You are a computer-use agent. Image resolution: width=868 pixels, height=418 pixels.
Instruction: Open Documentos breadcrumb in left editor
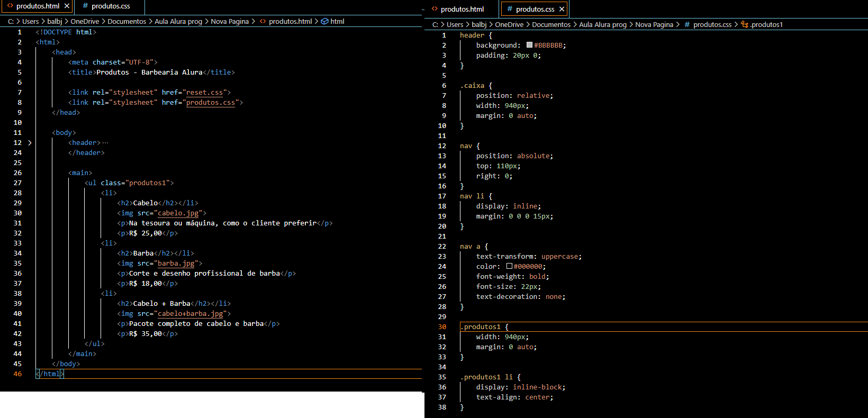click(126, 21)
